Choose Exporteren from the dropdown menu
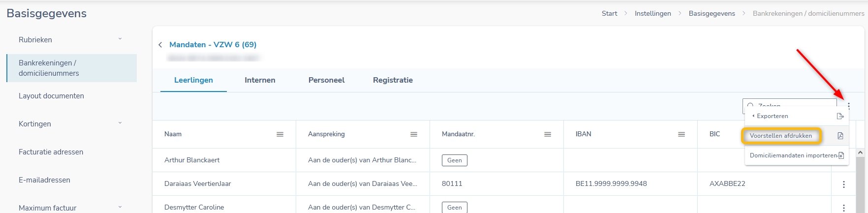This screenshot has height=213, width=868. [797, 116]
